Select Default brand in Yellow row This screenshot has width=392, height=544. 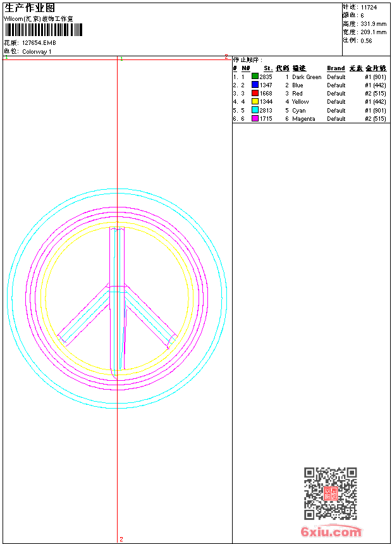[336, 102]
